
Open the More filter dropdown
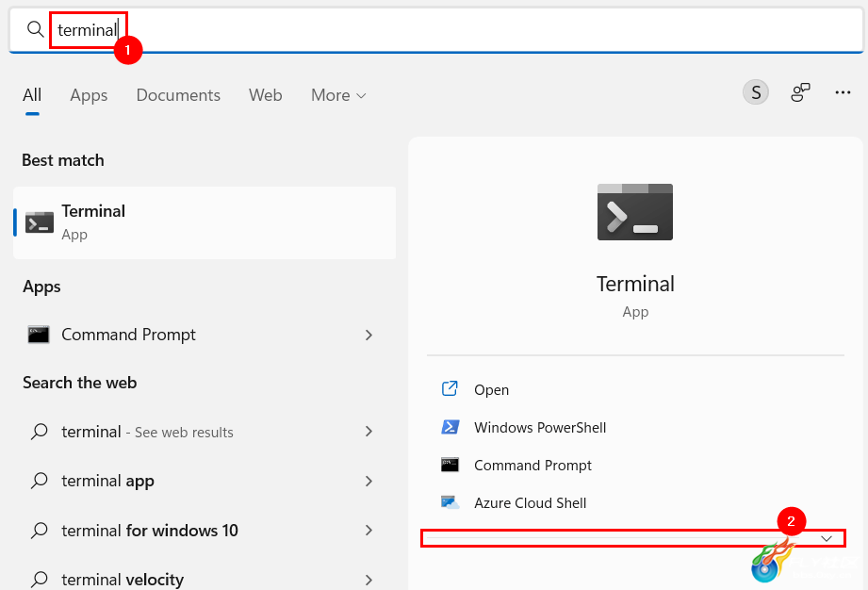click(x=338, y=95)
